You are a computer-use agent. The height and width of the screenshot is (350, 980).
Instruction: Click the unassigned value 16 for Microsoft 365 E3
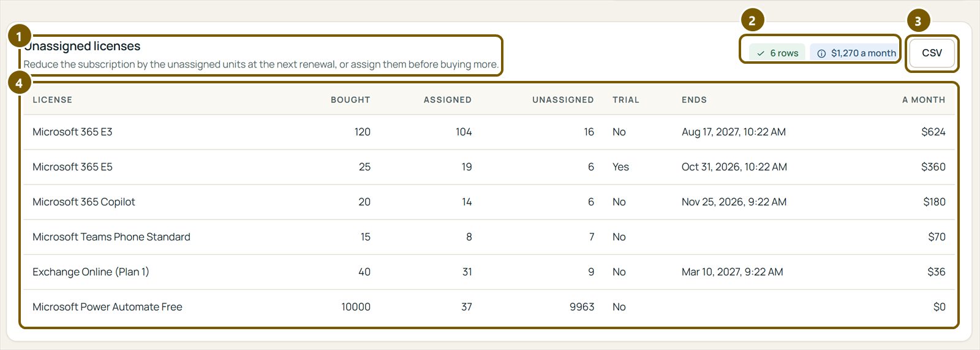589,132
